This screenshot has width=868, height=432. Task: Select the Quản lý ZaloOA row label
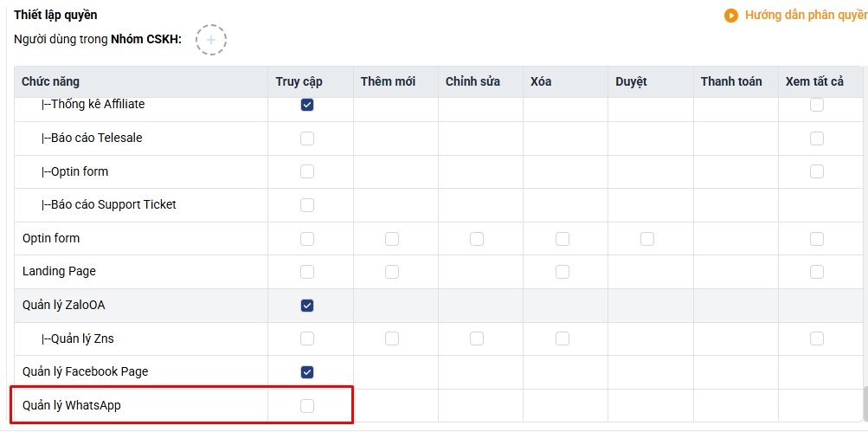pyautogui.click(x=64, y=305)
